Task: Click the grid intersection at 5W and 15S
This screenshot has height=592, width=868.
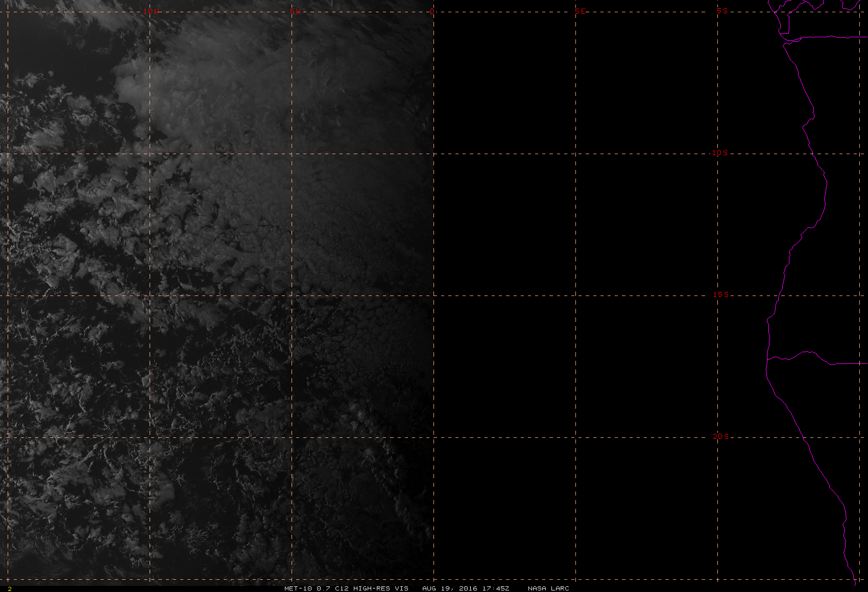Action: 292,295
